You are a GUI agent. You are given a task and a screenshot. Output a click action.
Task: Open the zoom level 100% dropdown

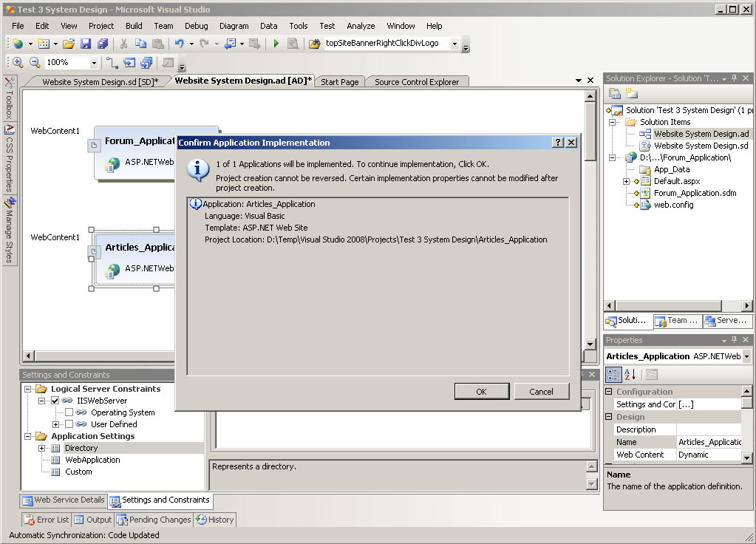(94, 63)
